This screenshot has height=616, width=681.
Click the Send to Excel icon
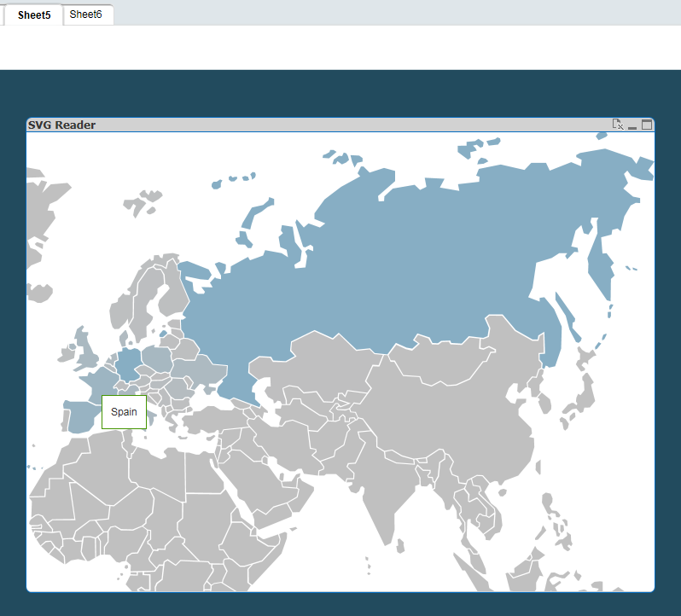(x=618, y=125)
